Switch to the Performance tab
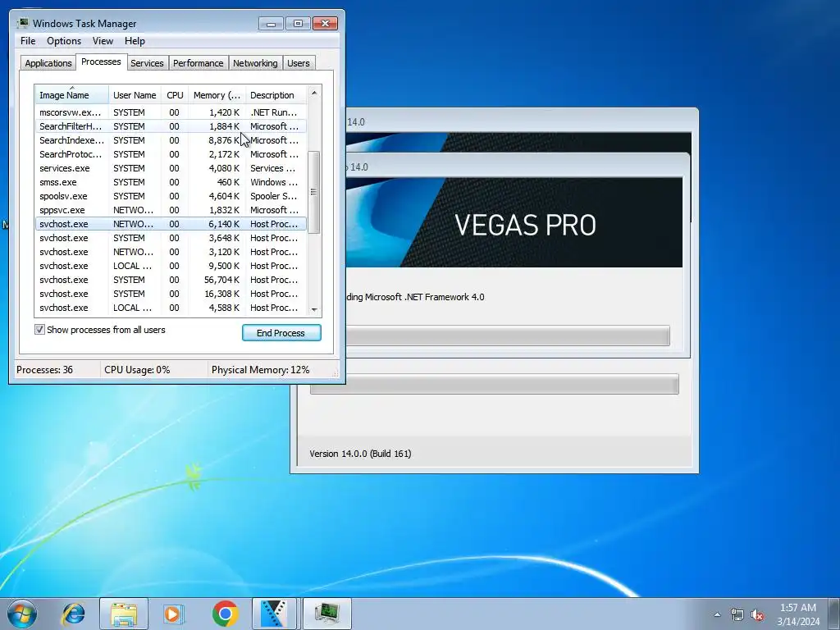This screenshot has width=840, height=630. tap(198, 62)
